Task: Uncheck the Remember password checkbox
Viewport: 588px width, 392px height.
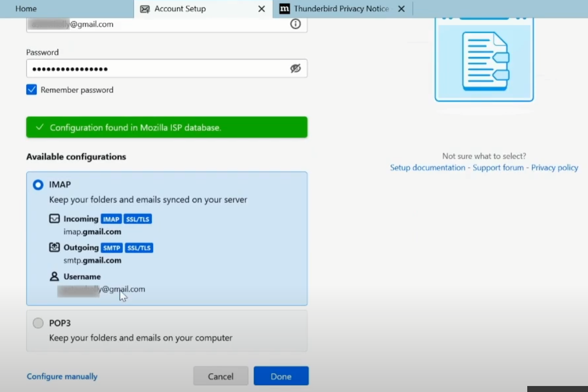Action: 31,90
